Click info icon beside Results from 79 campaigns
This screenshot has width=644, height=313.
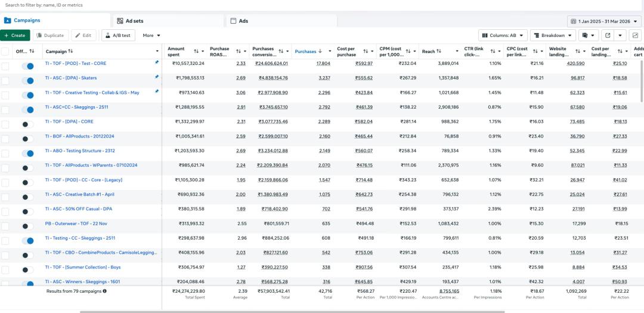pos(105,292)
